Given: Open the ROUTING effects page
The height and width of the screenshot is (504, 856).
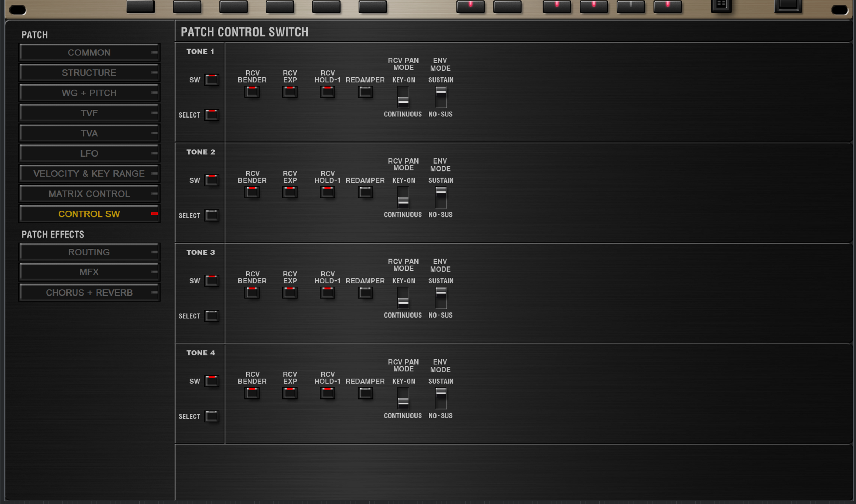Looking at the screenshot, I should (89, 252).
